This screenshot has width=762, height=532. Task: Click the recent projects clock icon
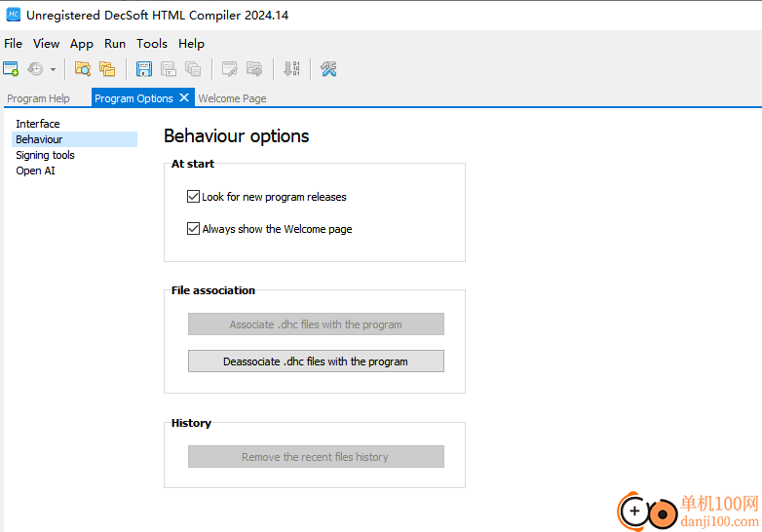pos(35,69)
